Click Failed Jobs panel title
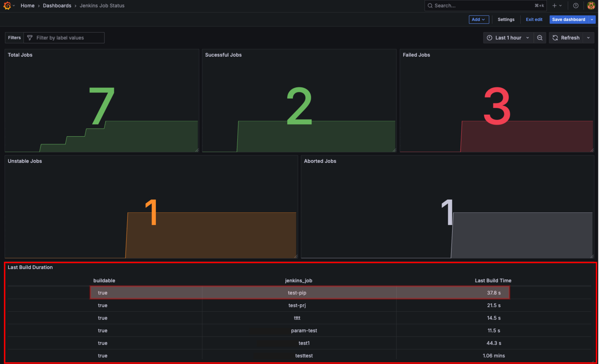The image size is (599, 364). 416,55
